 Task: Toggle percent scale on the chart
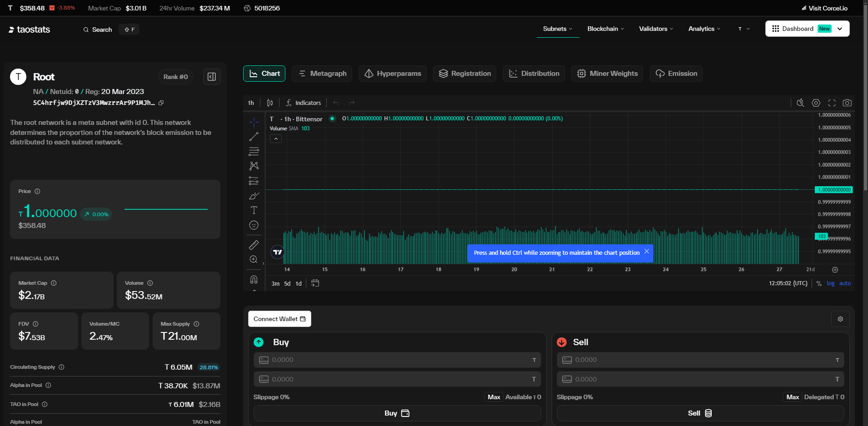(x=818, y=283)
